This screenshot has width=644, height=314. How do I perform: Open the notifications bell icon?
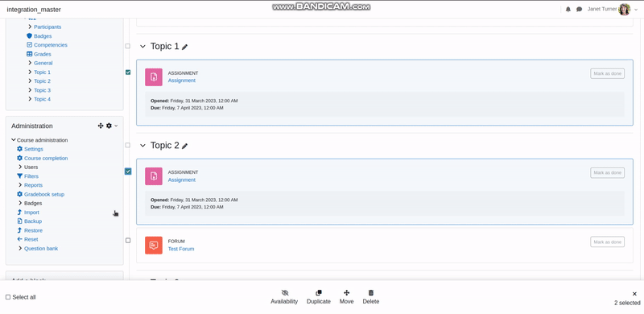click(568, 9)
